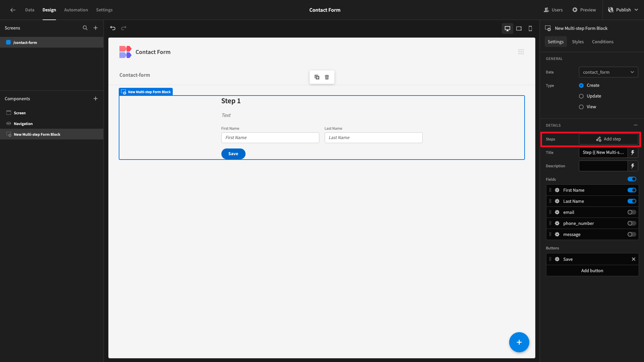The width and height of the screenshot is (644, 362).
Task: Add a new screen with plus icon
Action: coord(96,28)
